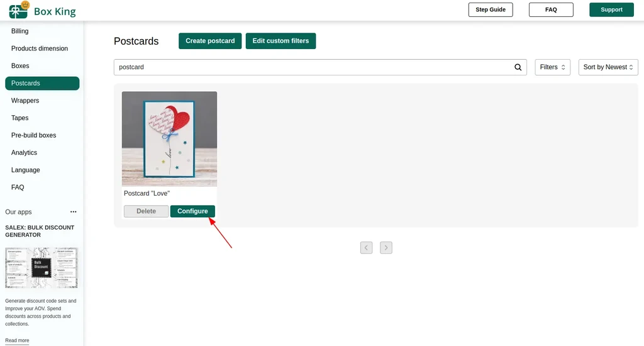Screen dimensions: 644x346
Task: Open Products dimension in the sidebar
Action: 40,48
